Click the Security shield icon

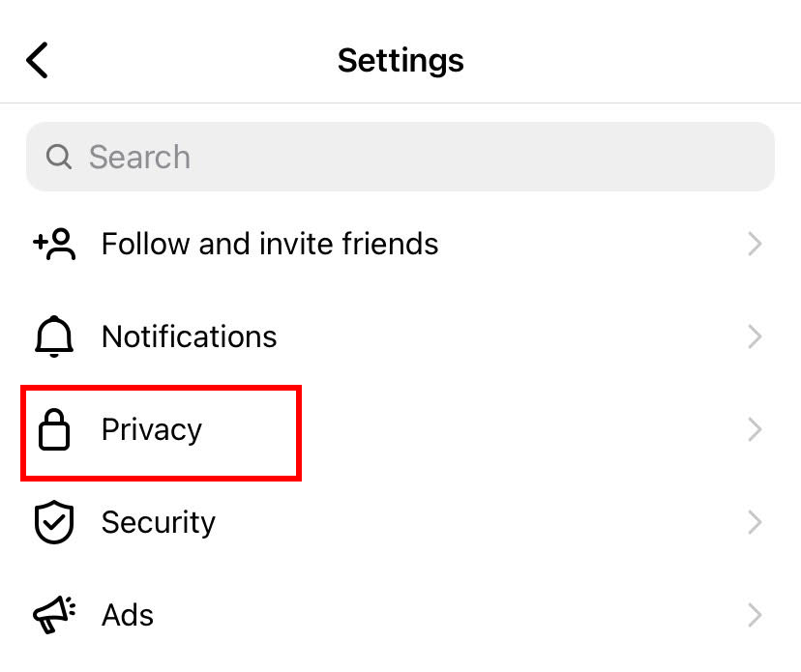coord(54,523)
